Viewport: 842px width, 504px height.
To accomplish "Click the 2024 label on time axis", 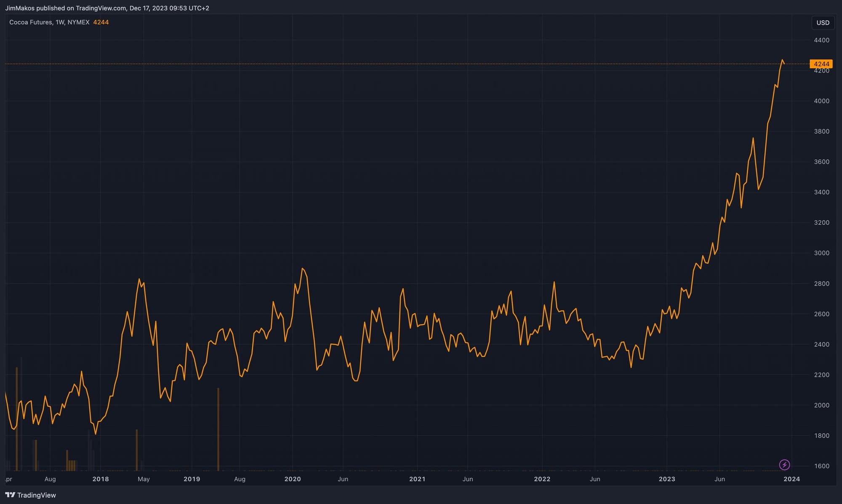I will tap(791, 479).
